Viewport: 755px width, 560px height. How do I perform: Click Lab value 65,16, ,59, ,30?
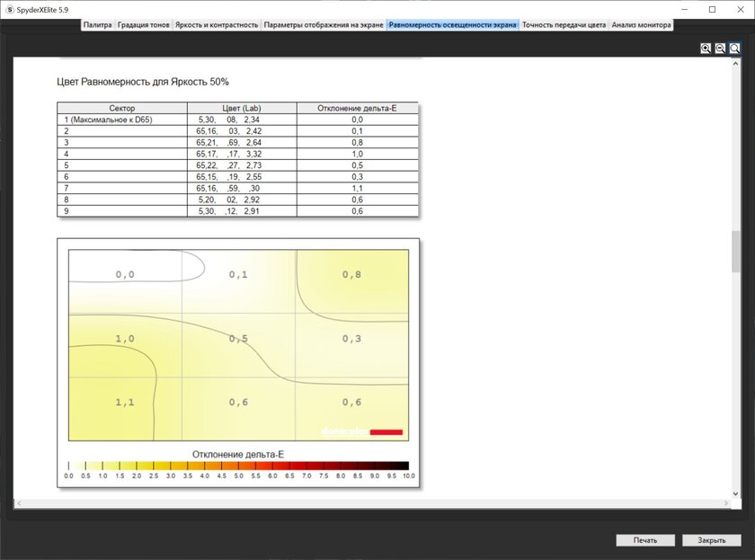pyautogui.click(x=227, y=188)
